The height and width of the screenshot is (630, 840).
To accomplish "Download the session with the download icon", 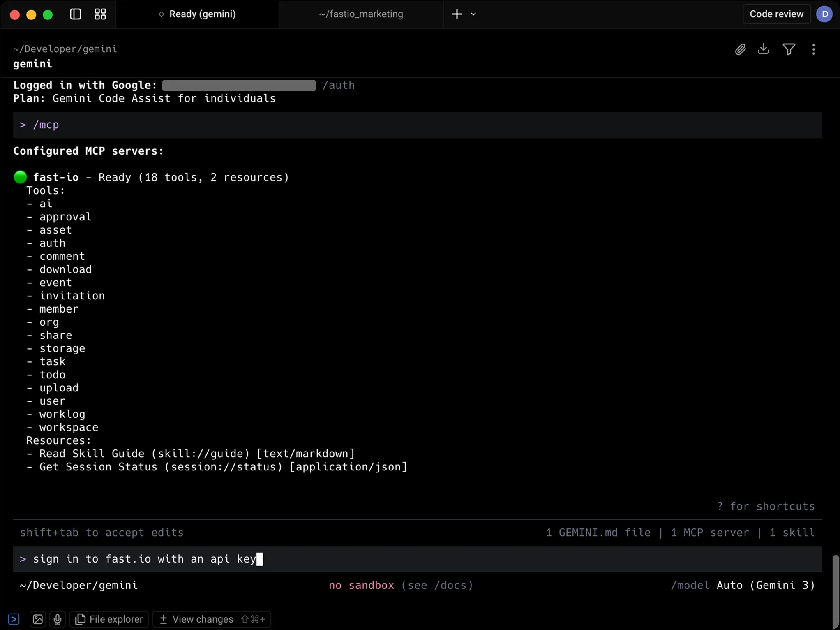I will (x=764, y=49).
